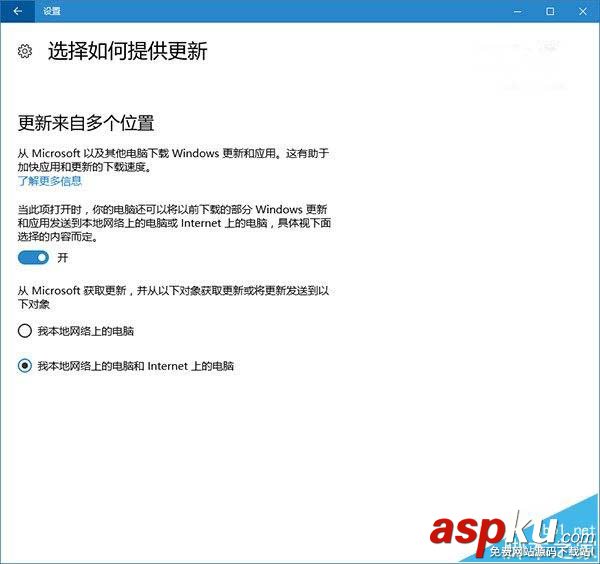This screenshot has width=600, height=564.
Task: Click the 更新来自多个位置 heading
Action: coord(86,123)
